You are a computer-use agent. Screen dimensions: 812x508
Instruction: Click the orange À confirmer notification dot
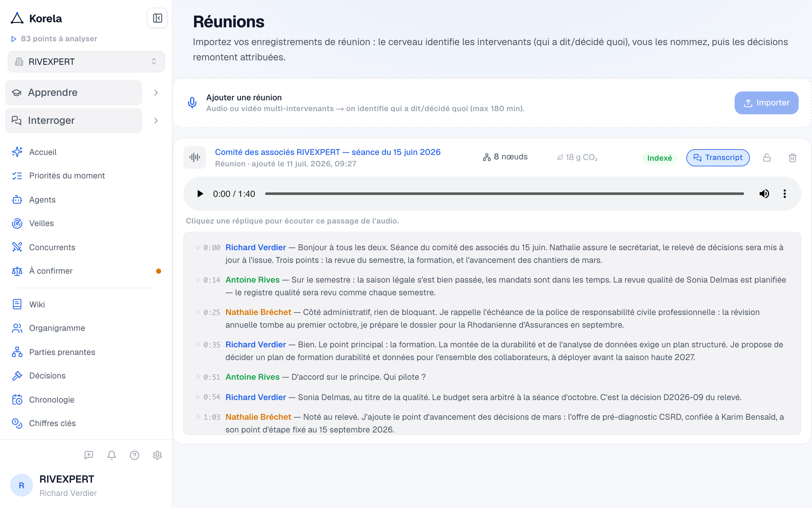158,271
